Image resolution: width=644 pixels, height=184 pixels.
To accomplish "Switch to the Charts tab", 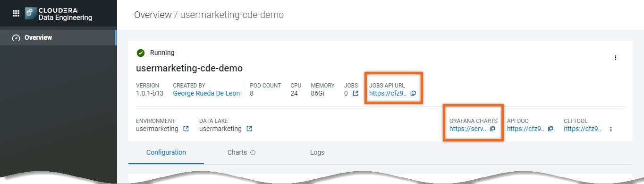I will [x=237, y=152].
